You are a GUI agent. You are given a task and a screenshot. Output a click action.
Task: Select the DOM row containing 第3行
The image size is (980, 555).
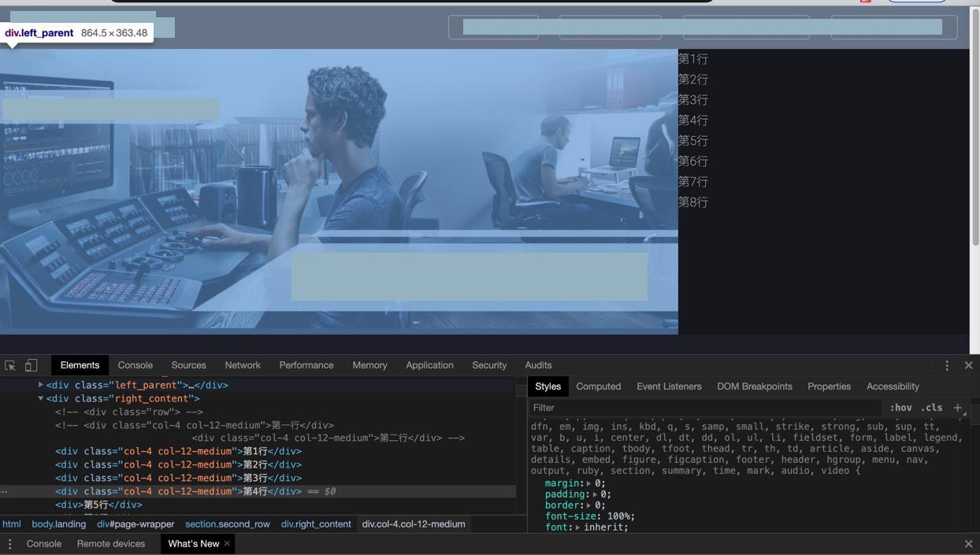tap(258, 478)
